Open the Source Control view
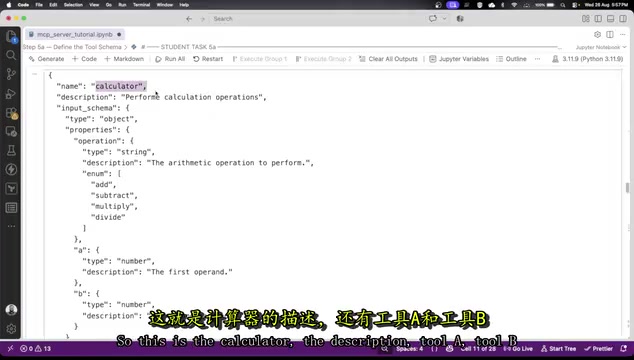The image size is (634, 360). click(11, 74)
